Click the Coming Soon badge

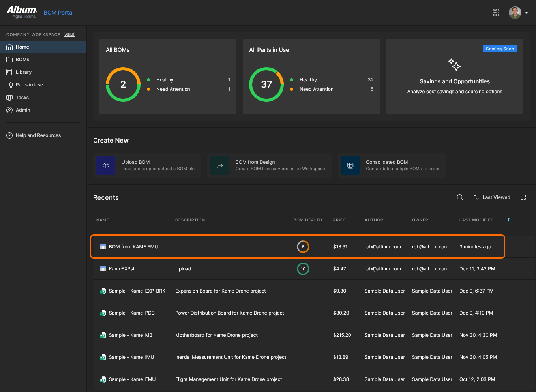coord(500,49)
